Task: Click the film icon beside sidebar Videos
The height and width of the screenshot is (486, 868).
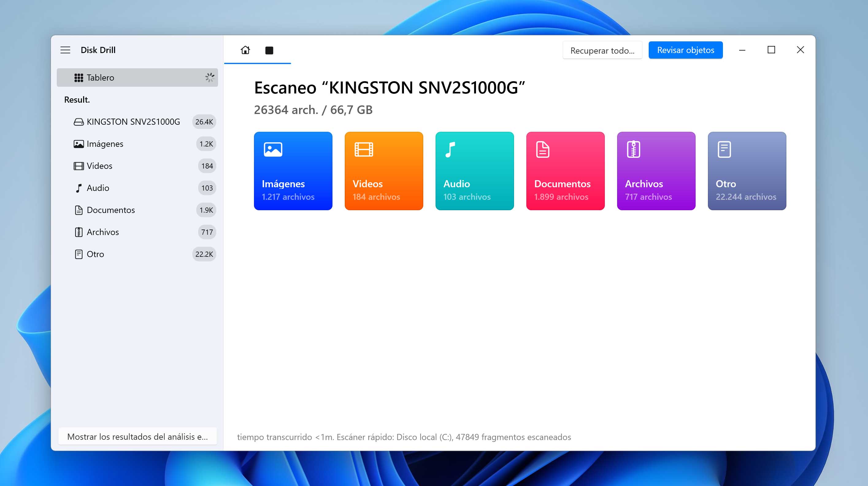Action: tap(79, 166)
